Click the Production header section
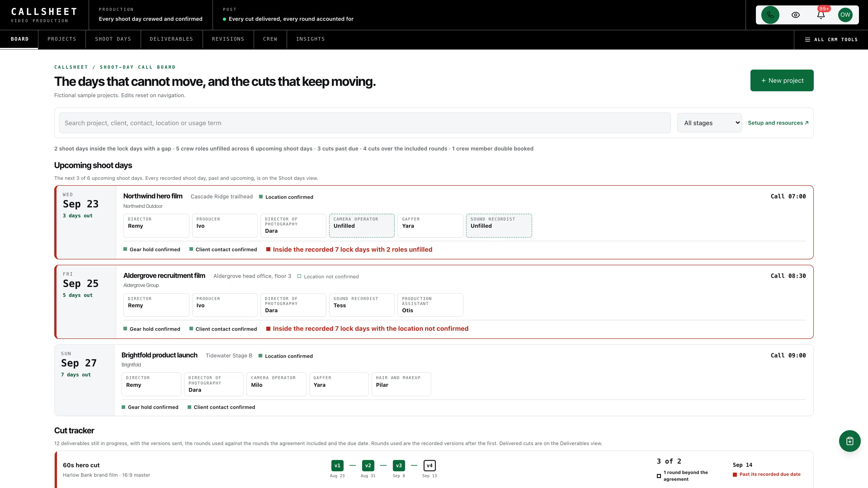 point(151,15)
